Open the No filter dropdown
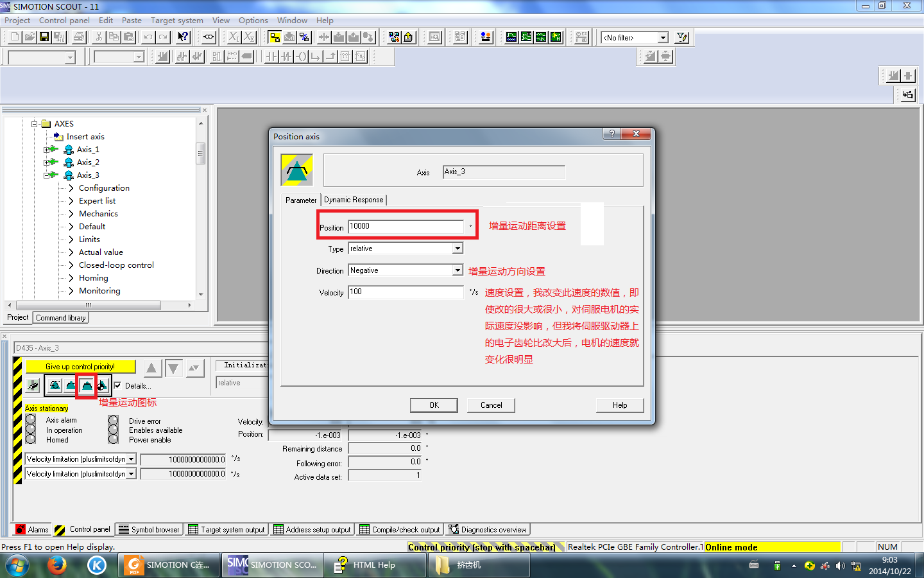The height and width of the screenshot is (578, 924). (x=663, y=38)
